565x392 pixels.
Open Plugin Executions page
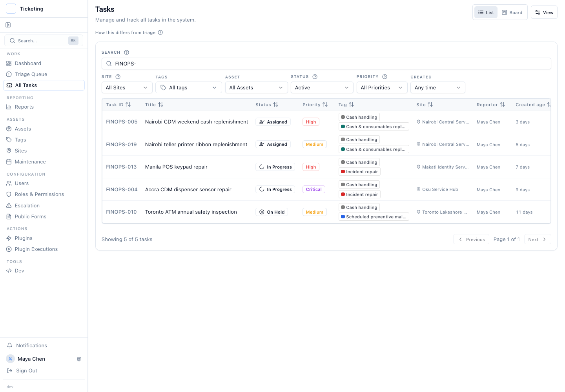(44, 249)
